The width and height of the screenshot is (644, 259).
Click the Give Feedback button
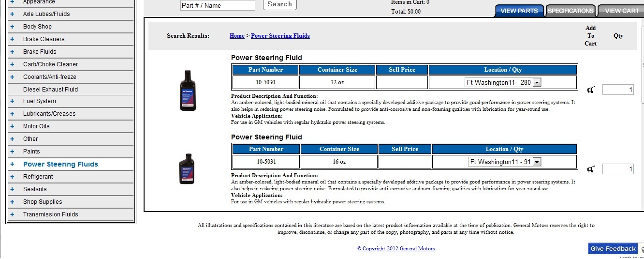click(613, 248)
